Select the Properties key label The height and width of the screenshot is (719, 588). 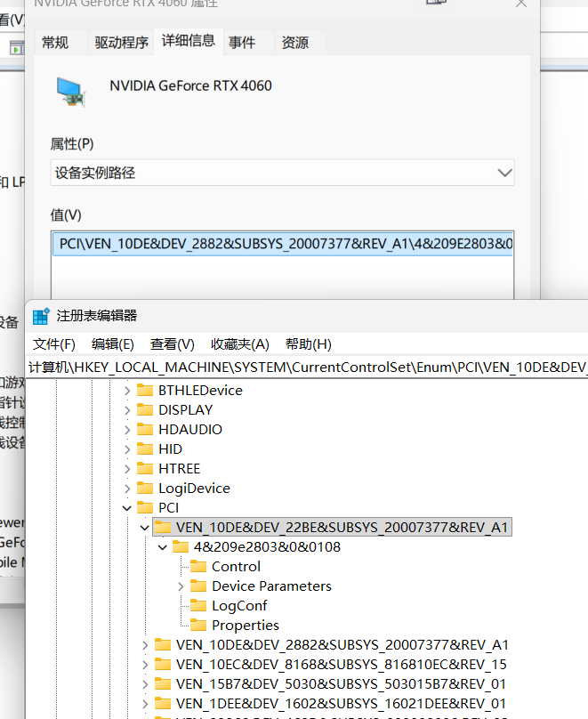246,626
